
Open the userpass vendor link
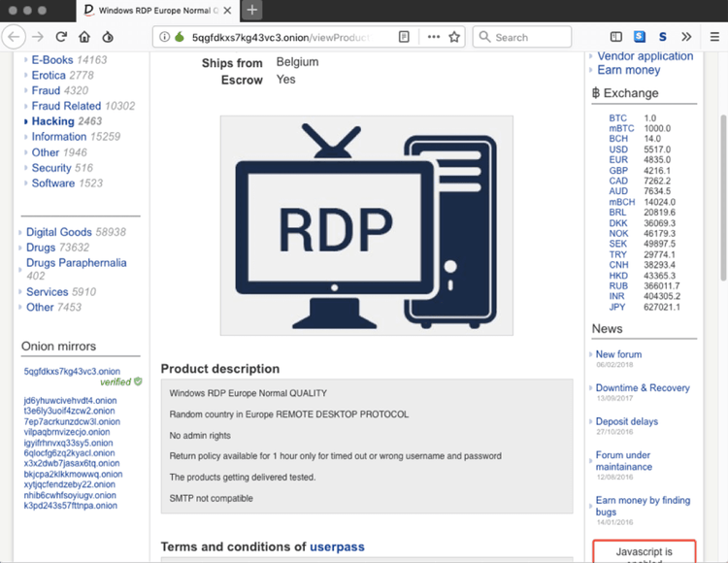[x=337, y=546]
